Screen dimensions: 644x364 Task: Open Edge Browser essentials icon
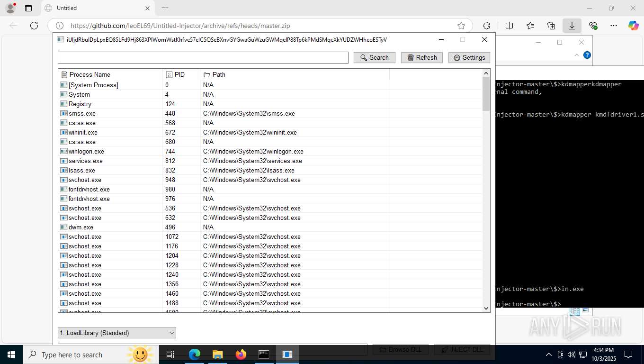593,26
